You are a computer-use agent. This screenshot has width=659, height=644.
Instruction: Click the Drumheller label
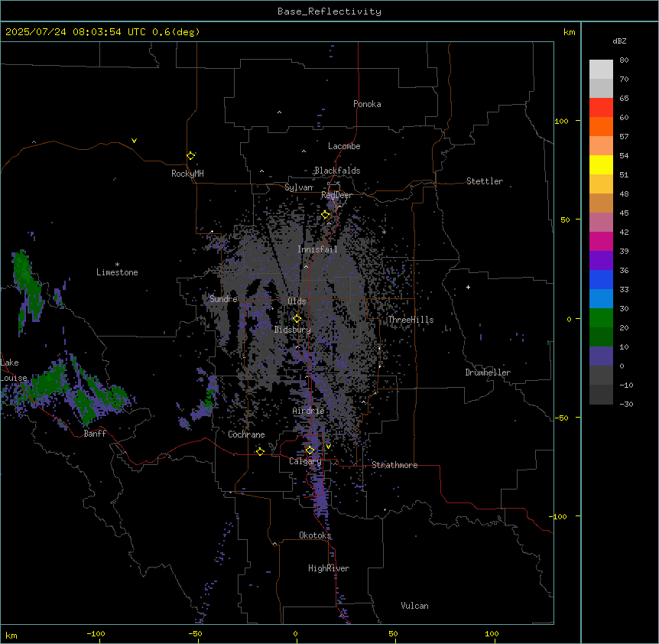[x=488, y=372]
